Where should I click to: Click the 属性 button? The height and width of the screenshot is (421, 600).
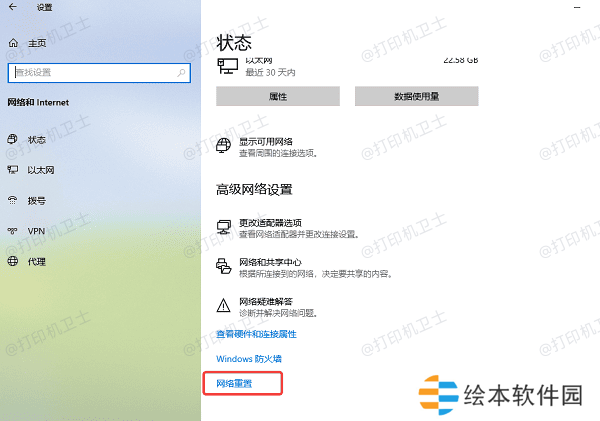pyautogui.click(x=278, y=96)
